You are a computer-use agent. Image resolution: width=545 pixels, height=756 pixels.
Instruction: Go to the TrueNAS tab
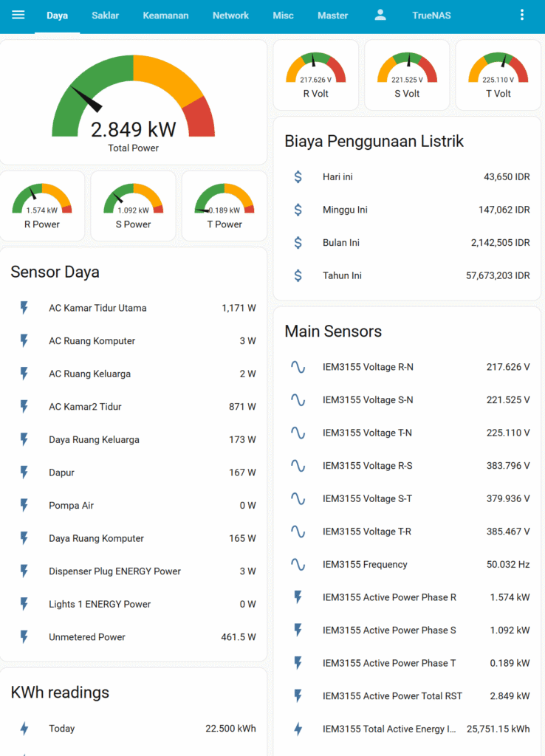[431, 16]
